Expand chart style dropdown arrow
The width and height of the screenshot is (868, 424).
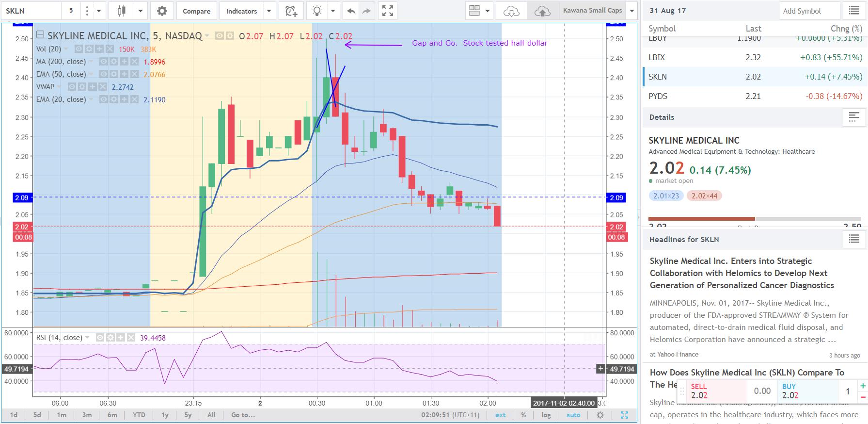click(141, 11)
